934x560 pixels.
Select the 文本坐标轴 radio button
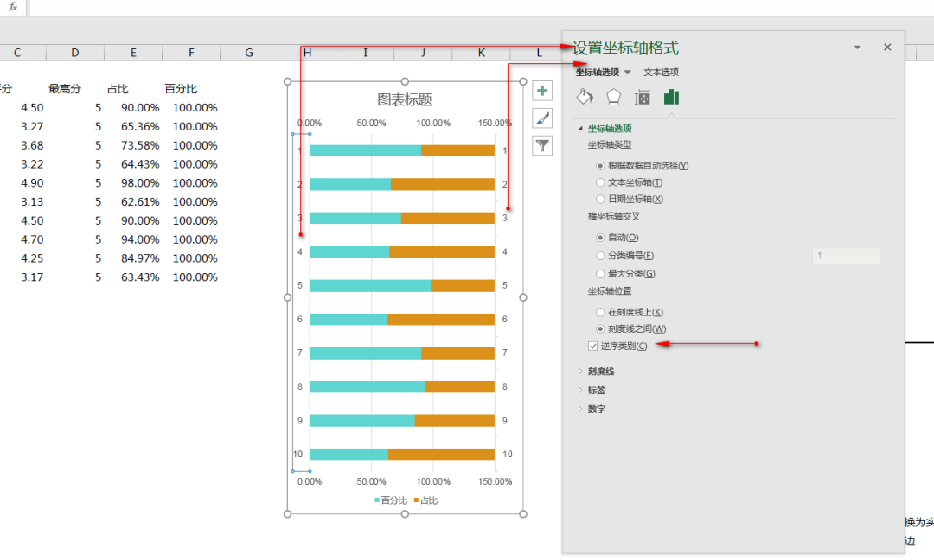pyautogui.click(x=602, y=181)
